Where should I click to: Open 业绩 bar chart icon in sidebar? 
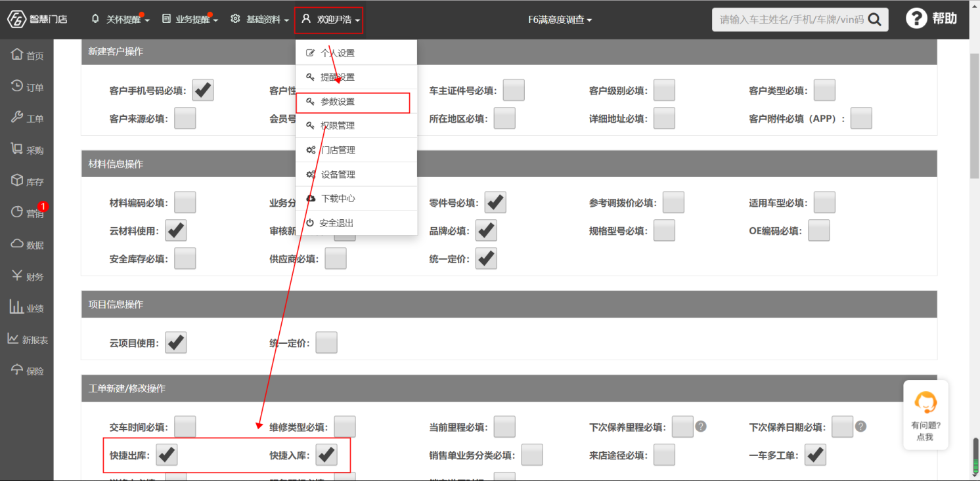pos(16,306)
